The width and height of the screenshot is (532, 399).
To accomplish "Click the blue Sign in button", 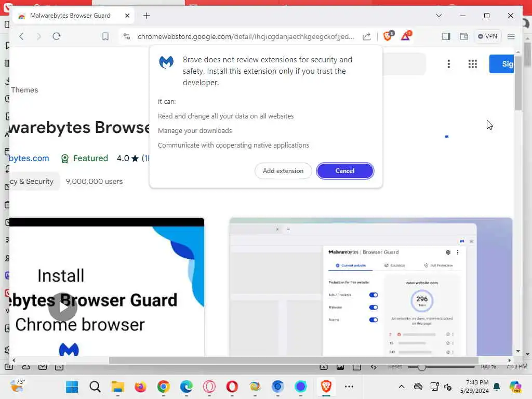I will click(x=501, y=64).
